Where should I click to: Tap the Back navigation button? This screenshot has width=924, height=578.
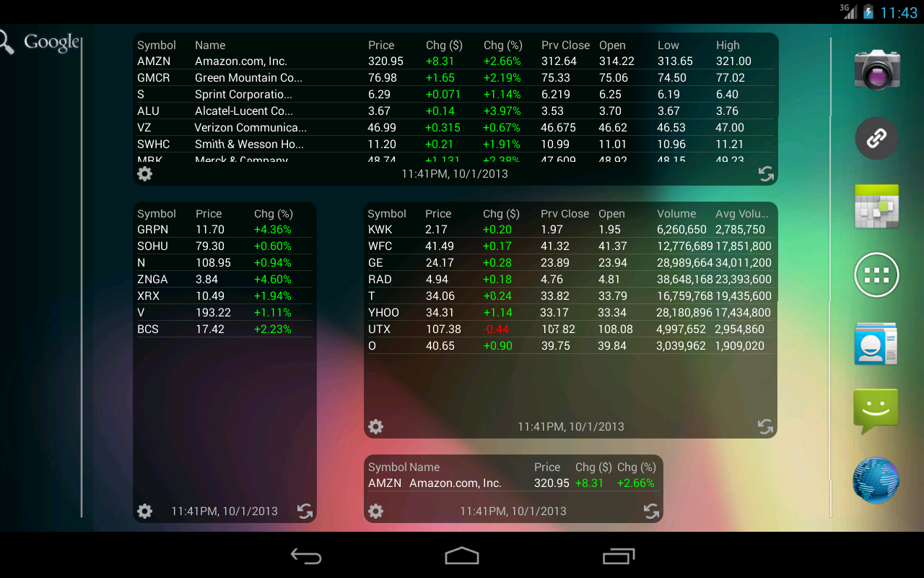(306, 556)
